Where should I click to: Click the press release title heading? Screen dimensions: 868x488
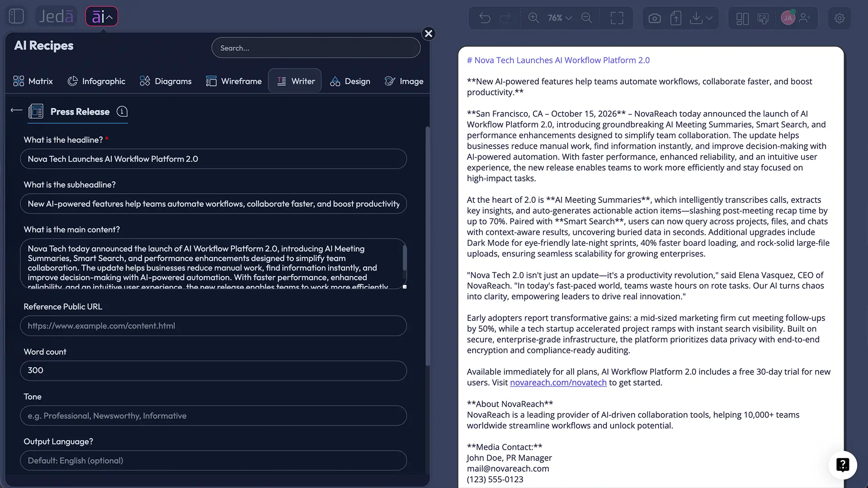[558, 60]
